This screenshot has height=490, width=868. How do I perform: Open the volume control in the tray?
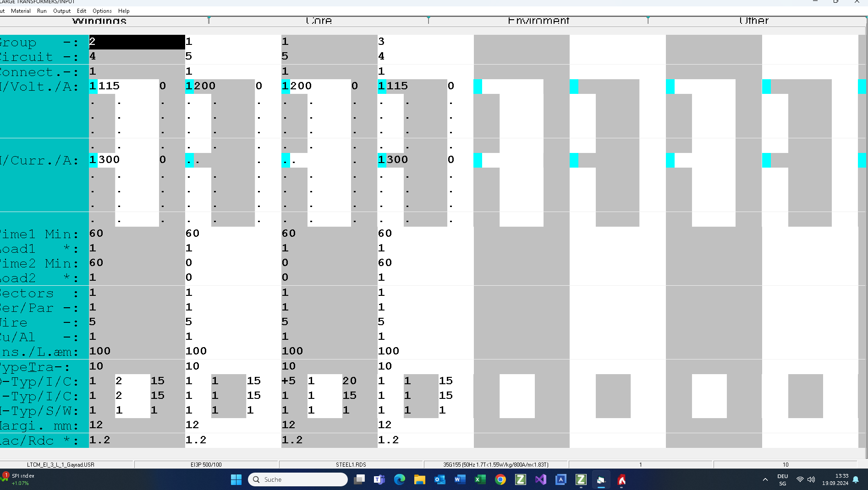(811, 479)
